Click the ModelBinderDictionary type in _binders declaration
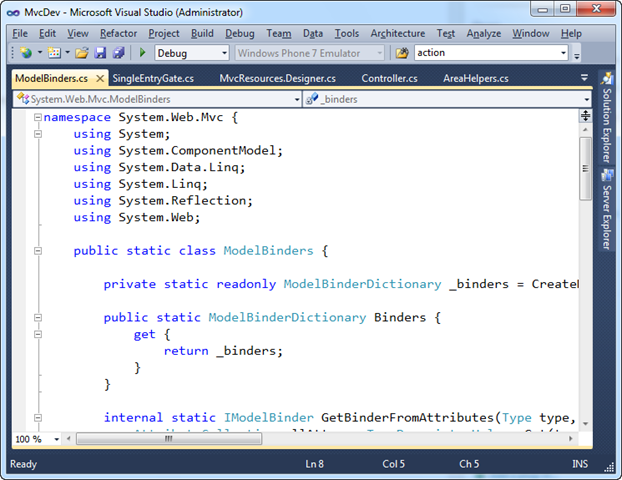The height and width of the screenshot is (480, 622). point(362,284)
